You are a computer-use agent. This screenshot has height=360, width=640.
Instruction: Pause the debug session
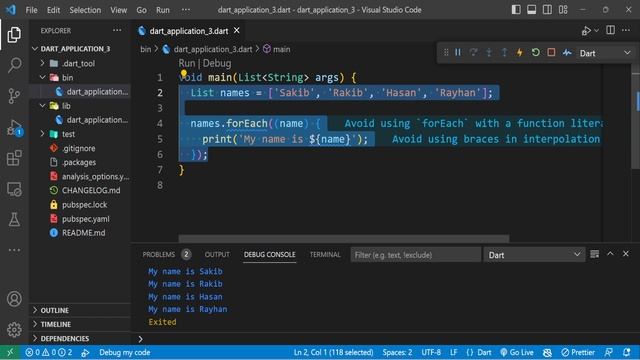(458, 53)
